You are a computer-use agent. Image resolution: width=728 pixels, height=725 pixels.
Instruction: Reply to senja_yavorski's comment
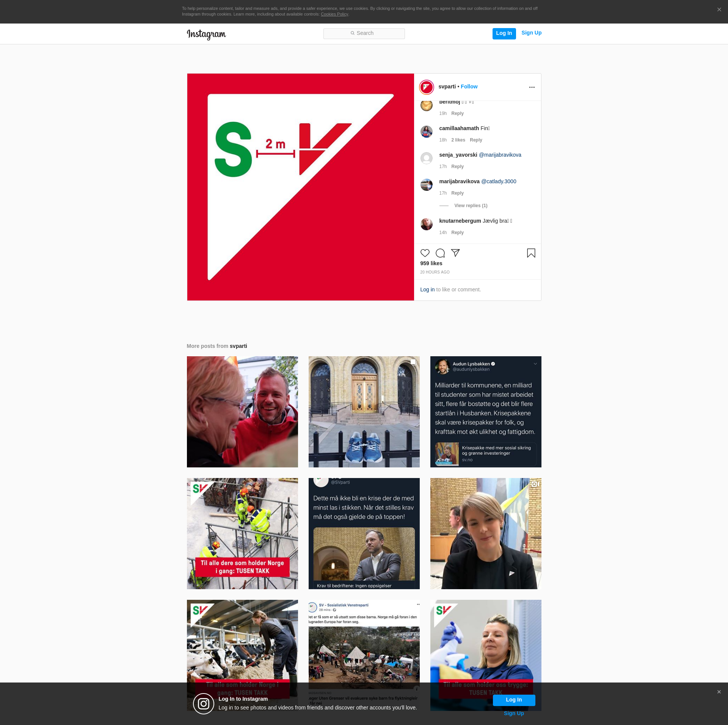[x=457, y=167]
